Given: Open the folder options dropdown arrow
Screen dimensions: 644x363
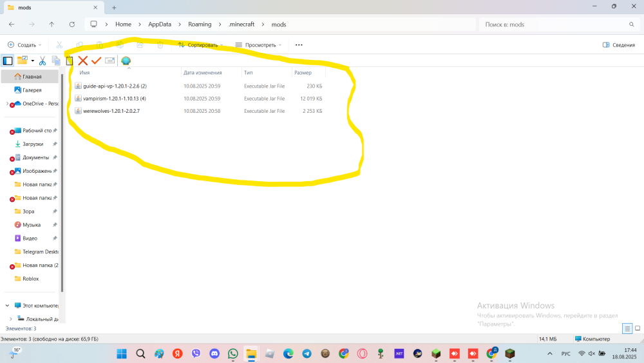Looking at the screenshot, I should tap(32, 61).
